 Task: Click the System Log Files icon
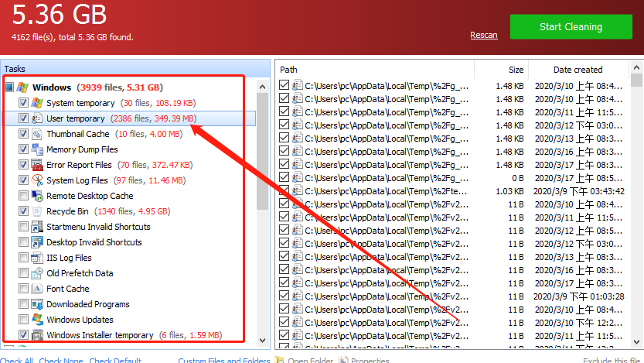coord(37,180)
